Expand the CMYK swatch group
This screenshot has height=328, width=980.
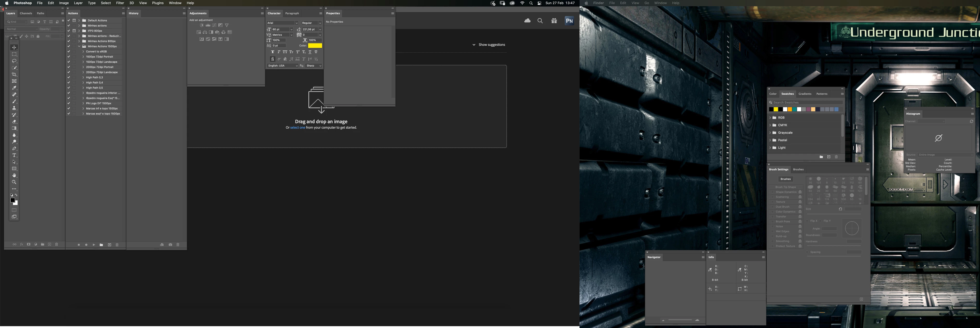[x=770, y=125]
